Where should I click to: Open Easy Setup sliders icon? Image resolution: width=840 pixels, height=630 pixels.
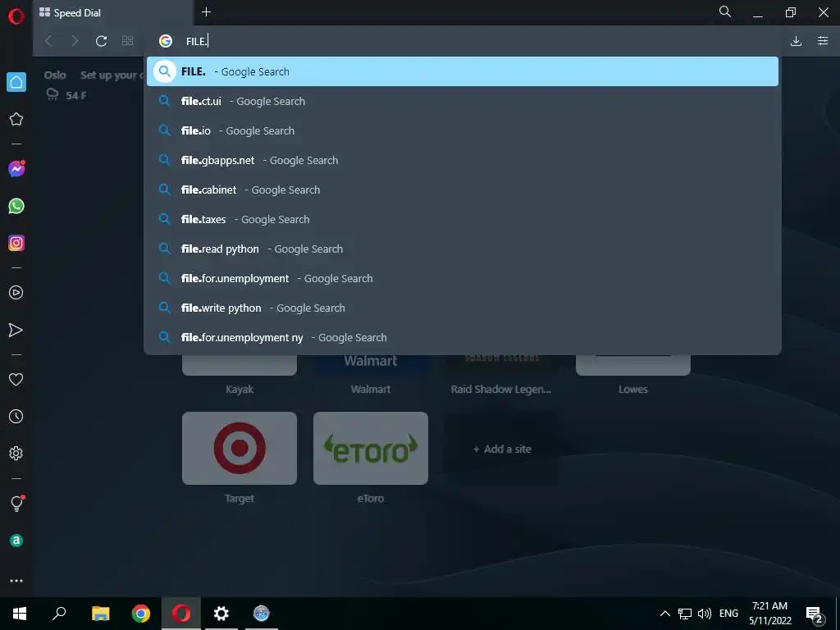[823, 41]
